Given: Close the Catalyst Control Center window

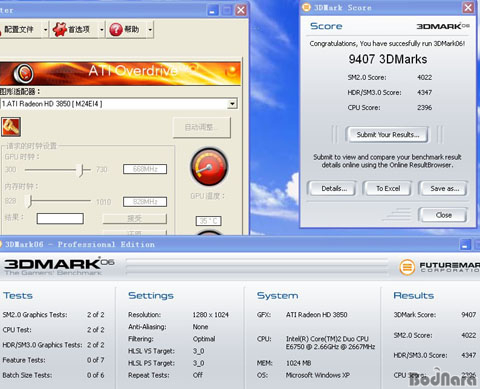Looking at the screenshot, I should tap(241, 10).
